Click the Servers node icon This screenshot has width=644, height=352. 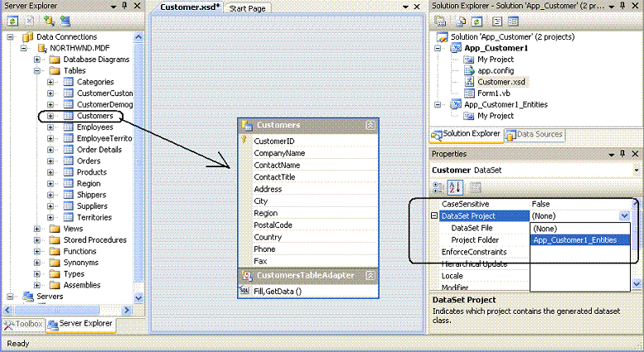click(28, 297)
